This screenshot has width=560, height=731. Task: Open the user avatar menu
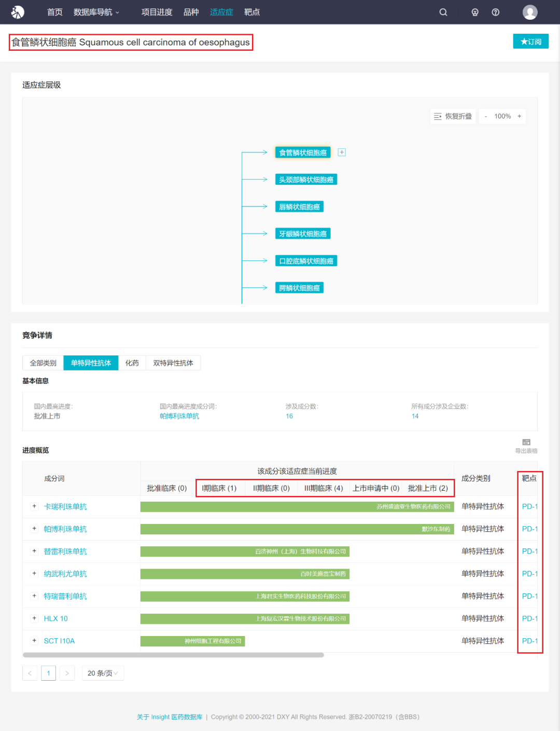[530, 12]
